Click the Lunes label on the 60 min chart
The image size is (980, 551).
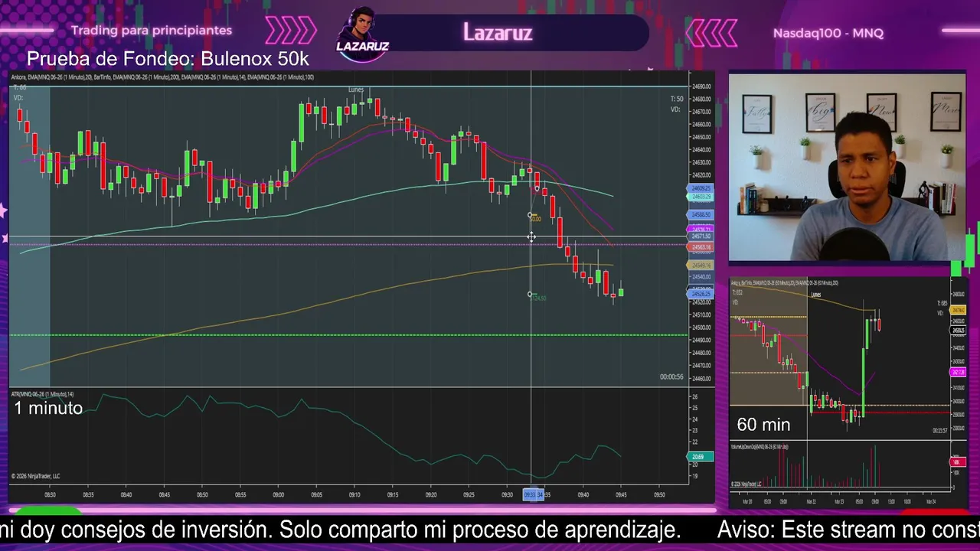816,295
